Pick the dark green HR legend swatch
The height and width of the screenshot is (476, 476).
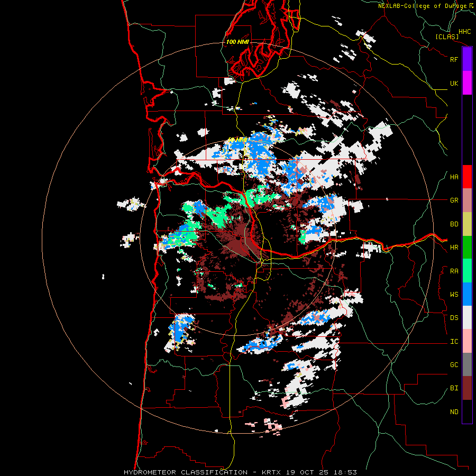tap(467, 248)
